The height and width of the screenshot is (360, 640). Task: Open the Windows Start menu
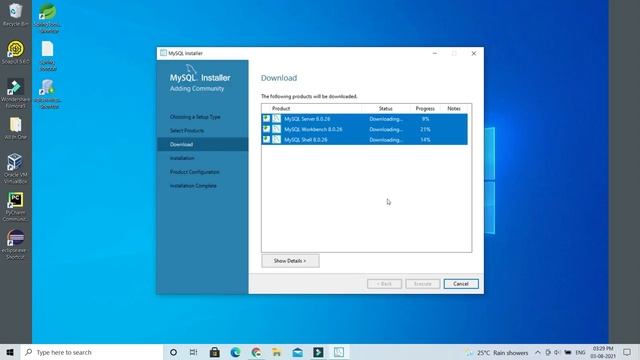point(10,352)
